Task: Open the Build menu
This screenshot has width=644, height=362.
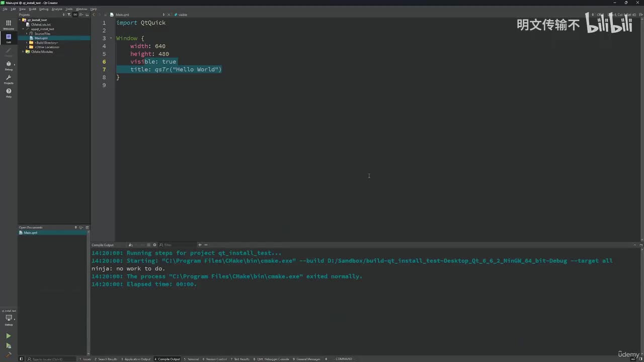Action: pos(33,9)
